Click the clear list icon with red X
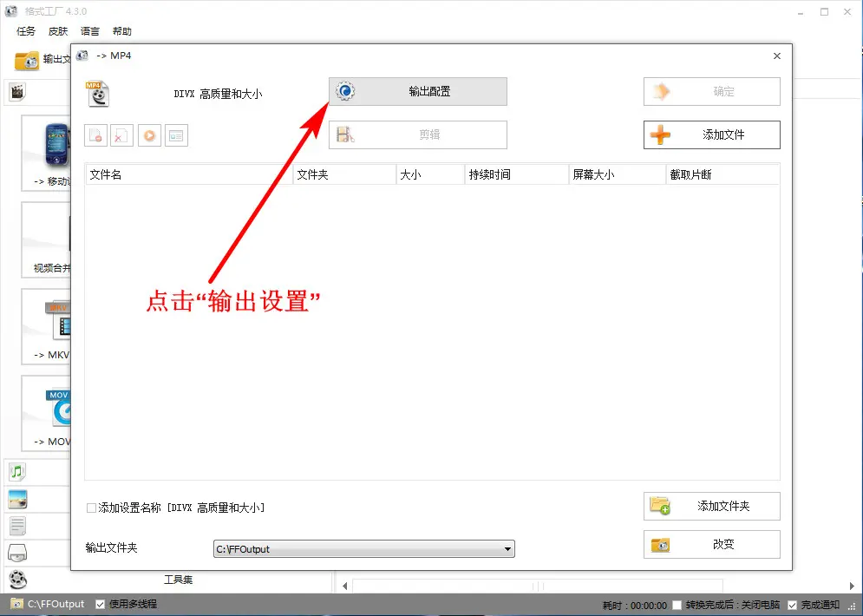This screenshot has height=616, width=863. tap(122, 135)
